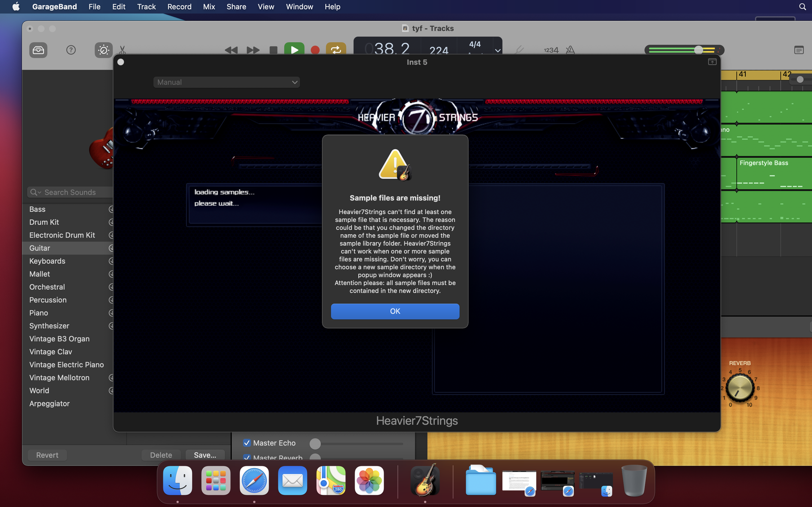Click the Share menu in menu bar
812x507 pixels.
(236, 6)
